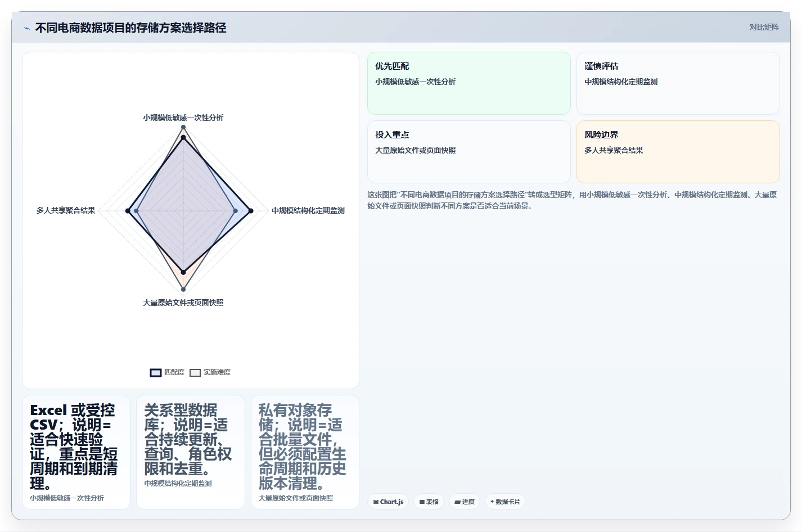Click 实施难度 data point on 大量原始文件或页面快照 axis
The image size is (802, 532).
pyautogui.click(x=183, y=290)
